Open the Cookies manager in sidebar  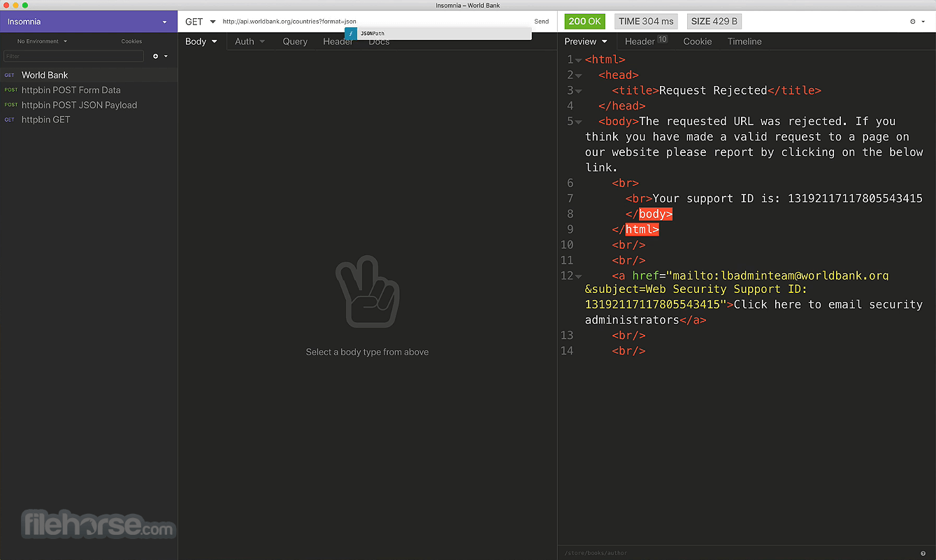pos(131,41)
